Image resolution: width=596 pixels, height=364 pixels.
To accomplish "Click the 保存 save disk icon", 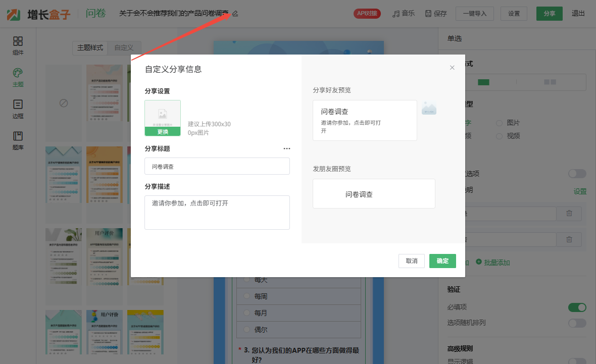I will pyautogui.click(x=428, y=14).
